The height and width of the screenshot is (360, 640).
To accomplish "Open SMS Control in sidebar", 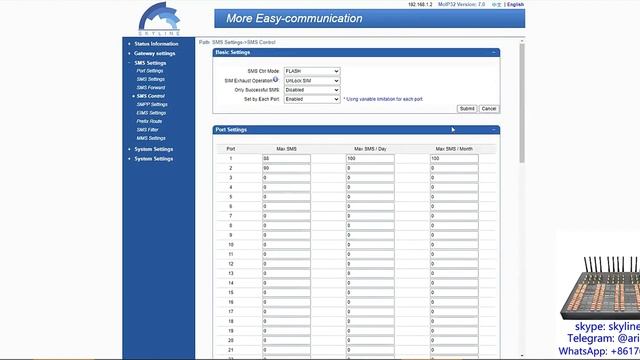I will pos(151,96).
